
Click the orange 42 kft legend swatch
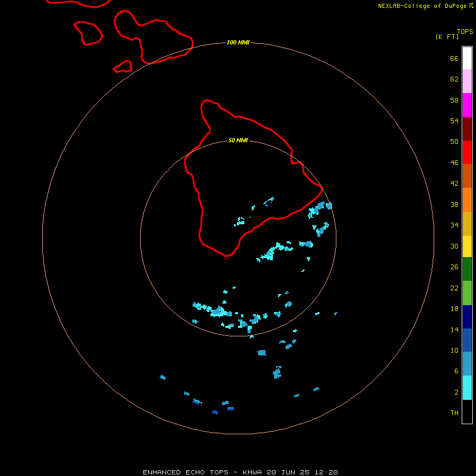coord(467,200)
